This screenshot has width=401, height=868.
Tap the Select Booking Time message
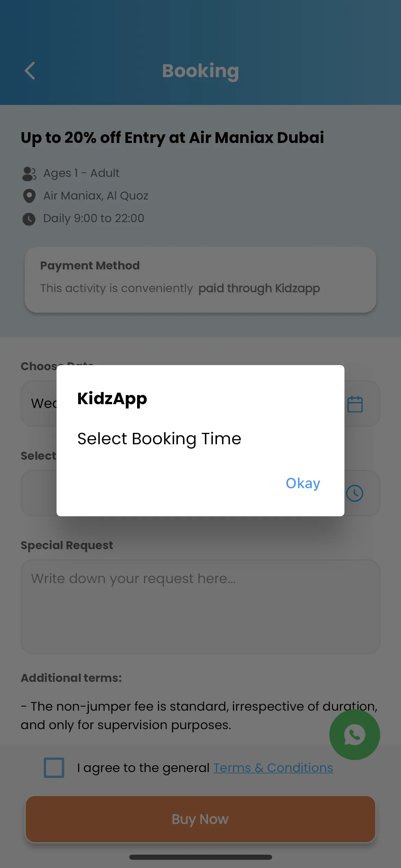click(x=159, y=439)
